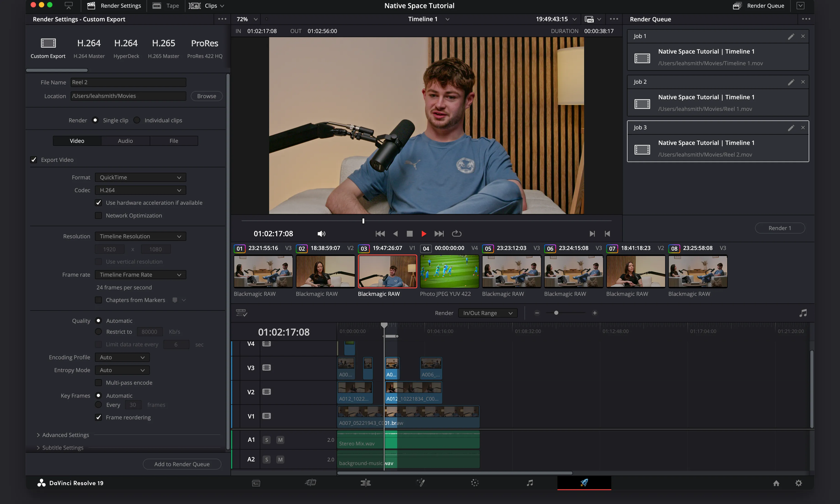The height and width of the screenshot is (504, 840).
Task: Open Render Settings options three dots
Action: 222,19
